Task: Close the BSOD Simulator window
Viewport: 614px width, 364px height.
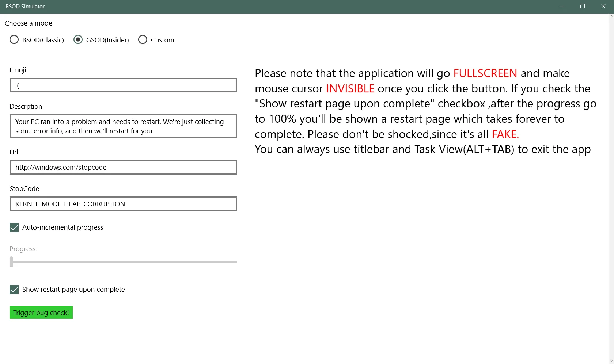Action: [603, 7]
